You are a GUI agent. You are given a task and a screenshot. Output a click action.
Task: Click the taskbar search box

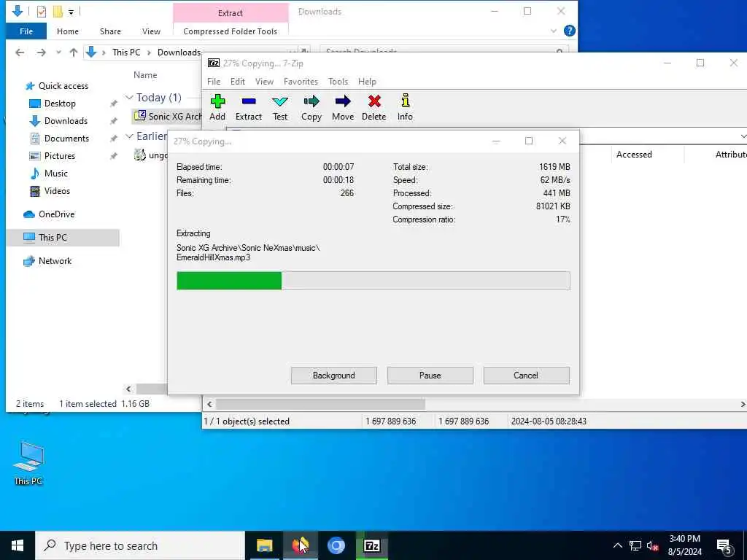point(140,545)
